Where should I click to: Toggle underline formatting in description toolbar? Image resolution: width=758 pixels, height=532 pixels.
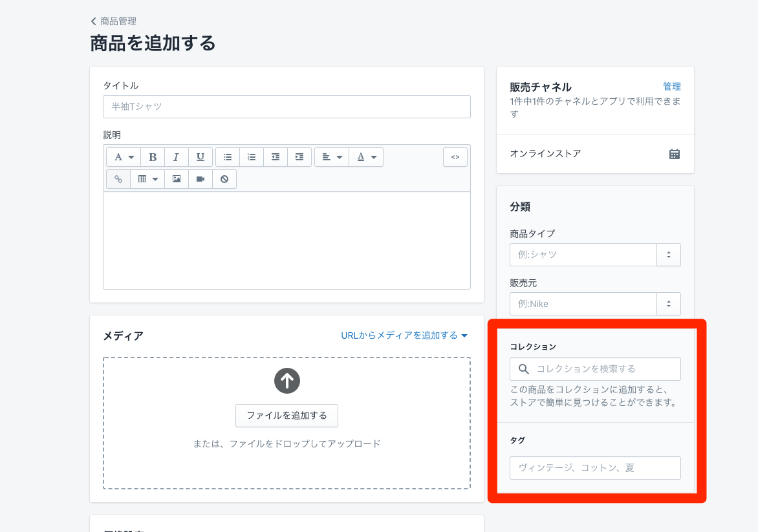click(x=200, y=157)
